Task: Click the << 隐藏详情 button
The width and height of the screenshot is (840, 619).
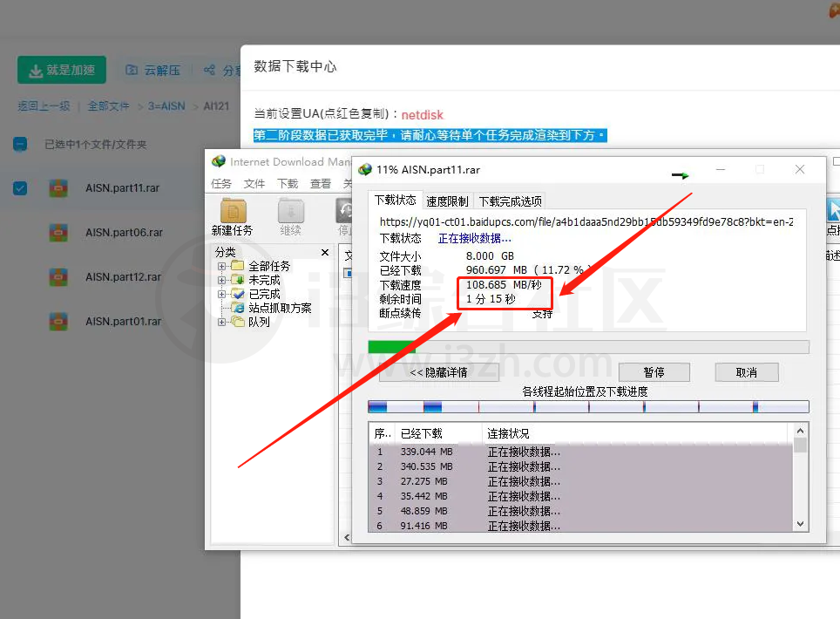Action: [439, 372]
